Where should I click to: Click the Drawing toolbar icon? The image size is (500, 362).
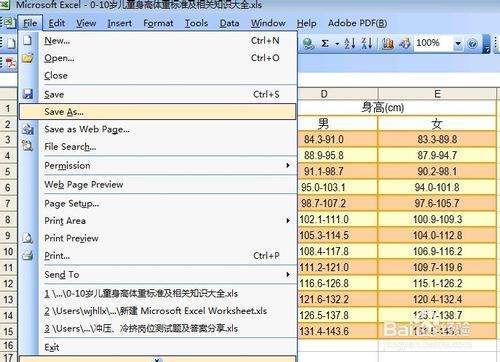tap(405, 43)
